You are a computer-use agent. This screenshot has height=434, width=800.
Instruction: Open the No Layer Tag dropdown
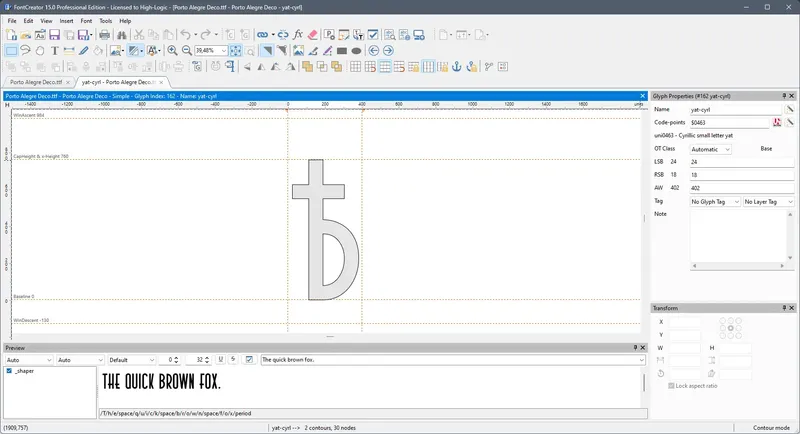coord(768,202)
